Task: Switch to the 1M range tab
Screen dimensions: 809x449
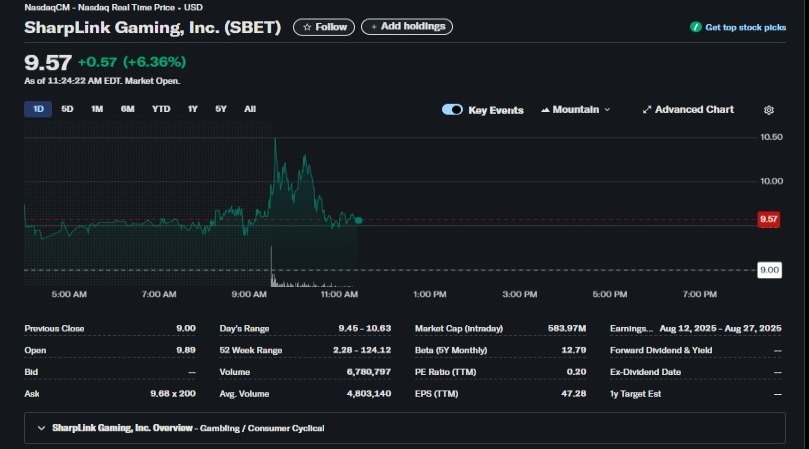Action: [x=97, y=109]
